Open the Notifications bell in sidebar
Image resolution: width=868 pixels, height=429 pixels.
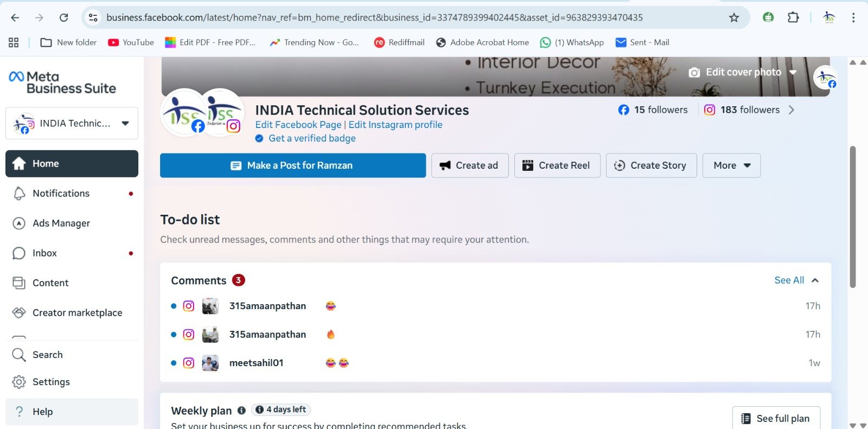point(19,194)
